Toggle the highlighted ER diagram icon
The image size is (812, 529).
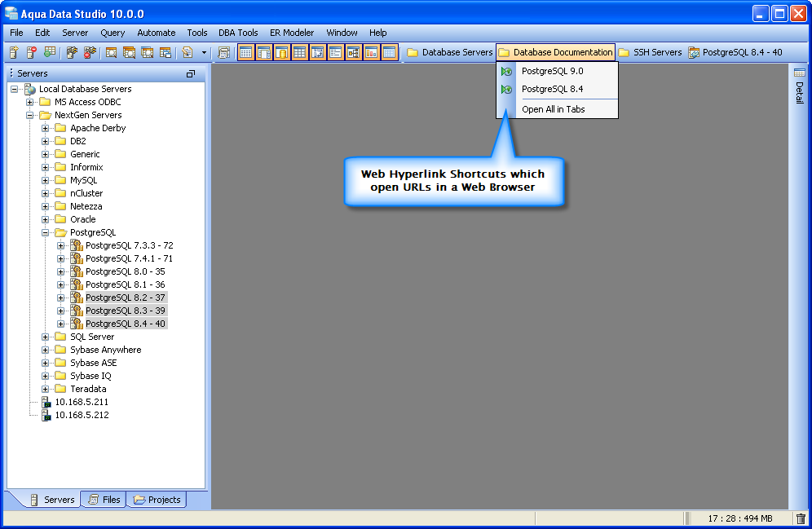353,52
